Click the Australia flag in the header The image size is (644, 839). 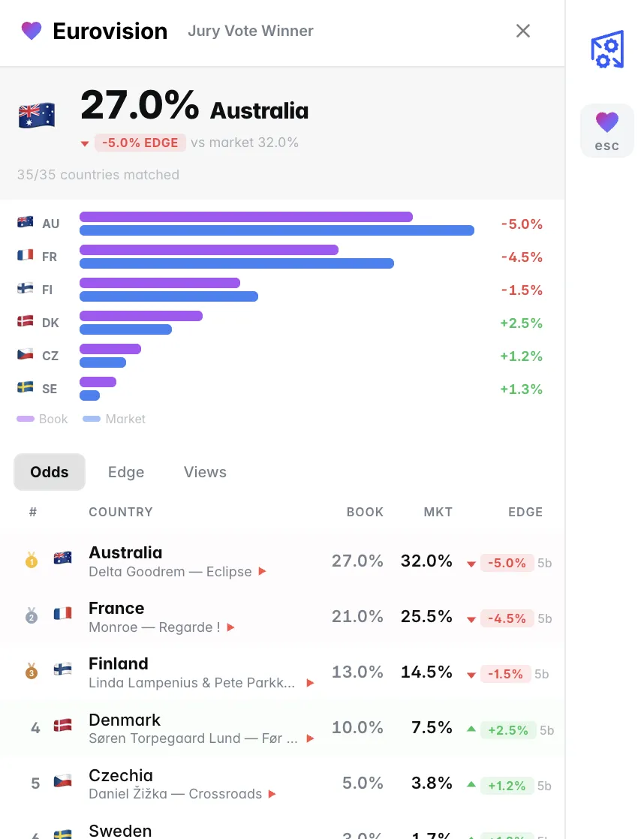pyautogui.click(x=36, y=114)
